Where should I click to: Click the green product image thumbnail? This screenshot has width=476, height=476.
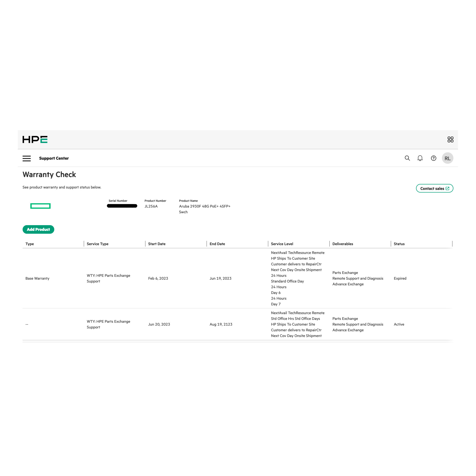40,206
